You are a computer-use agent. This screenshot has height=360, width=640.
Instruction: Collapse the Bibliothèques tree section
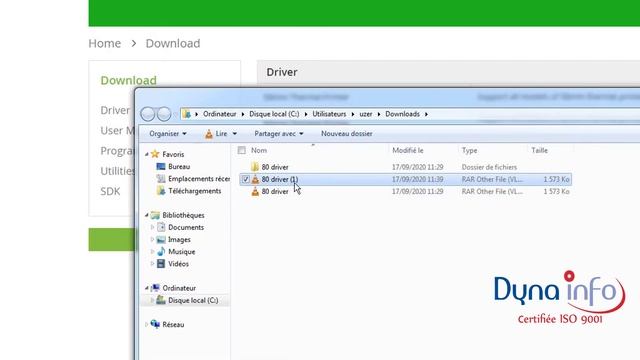[147, 215]
